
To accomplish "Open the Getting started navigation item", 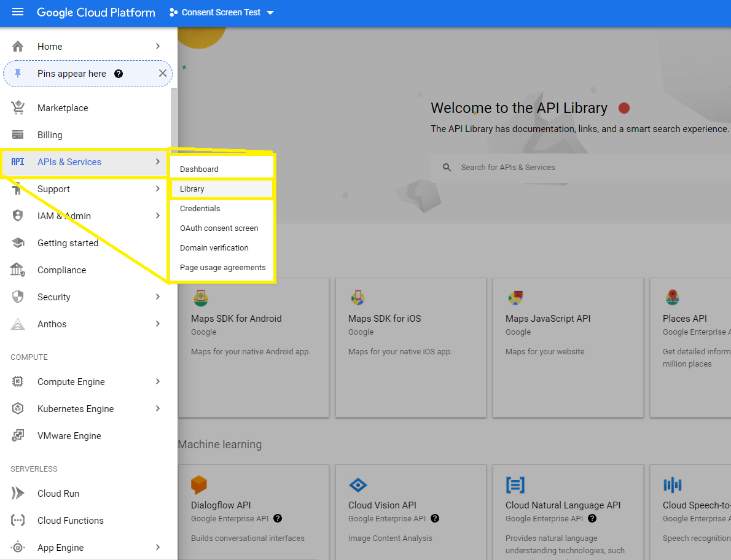I will 86,243.
